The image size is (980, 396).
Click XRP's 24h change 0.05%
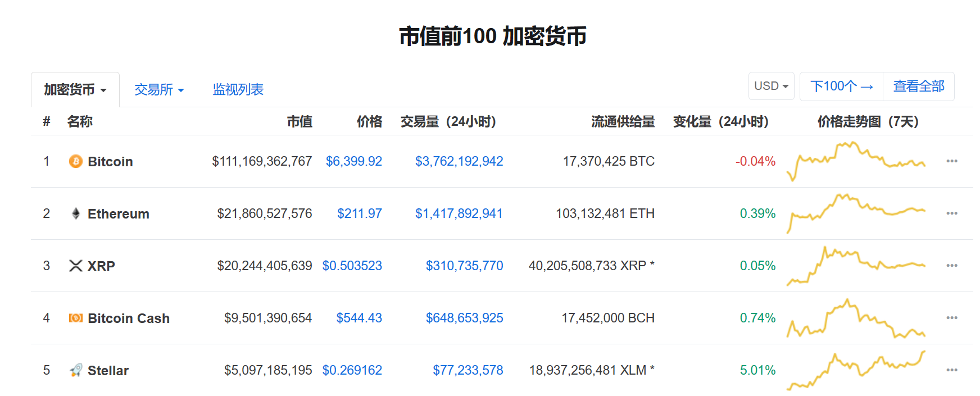pos(758,266)
